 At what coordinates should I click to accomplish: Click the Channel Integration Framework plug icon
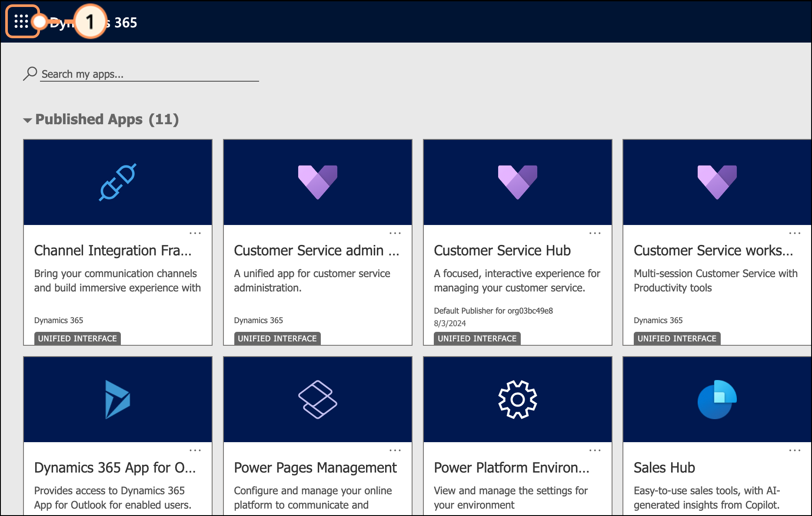tap(118, 182)
